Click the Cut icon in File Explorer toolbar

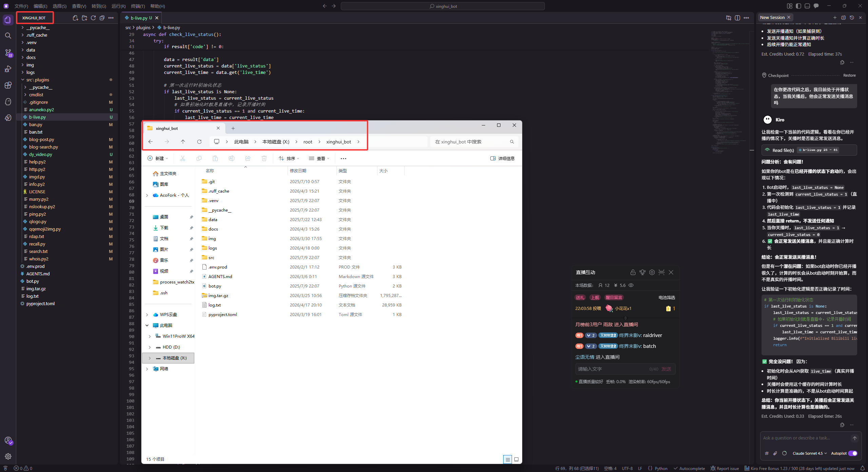click(x=183, y=158)
